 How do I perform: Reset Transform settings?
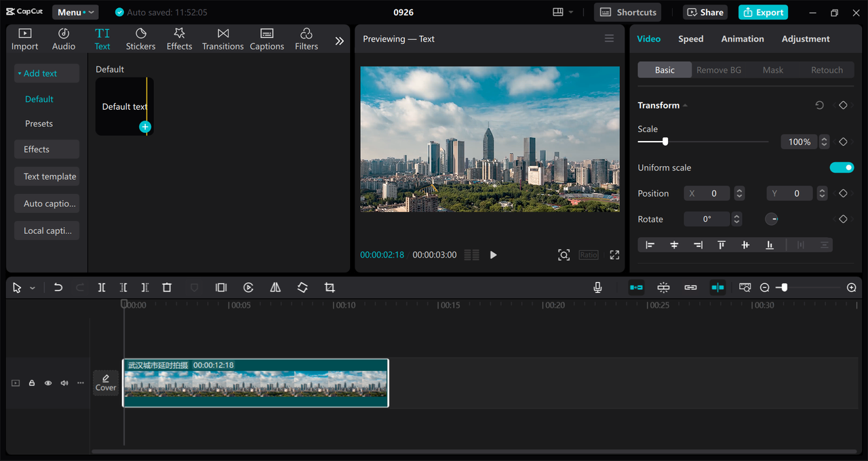pos(819,105)
